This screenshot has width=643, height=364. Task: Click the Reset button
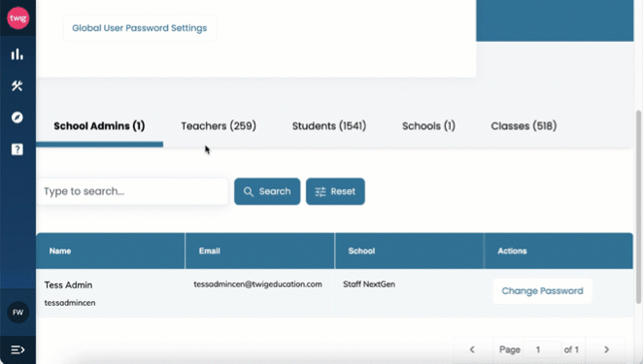(x=335, y=191)
